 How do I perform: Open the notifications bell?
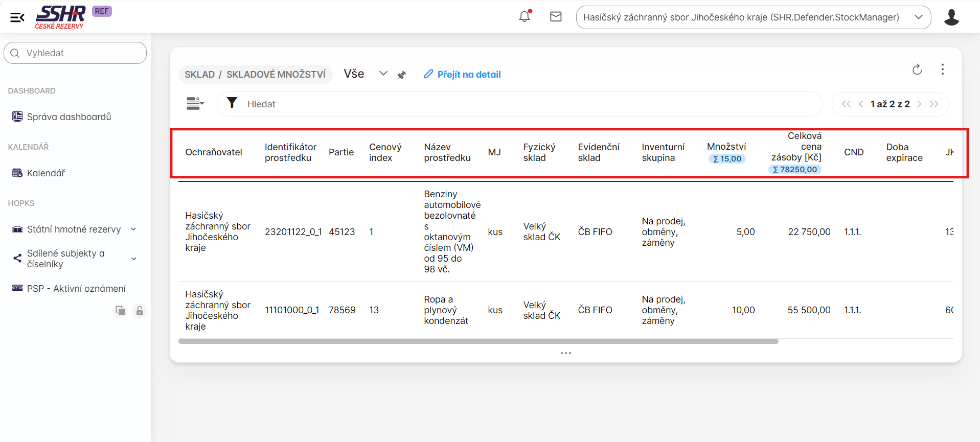pos(525,17)
